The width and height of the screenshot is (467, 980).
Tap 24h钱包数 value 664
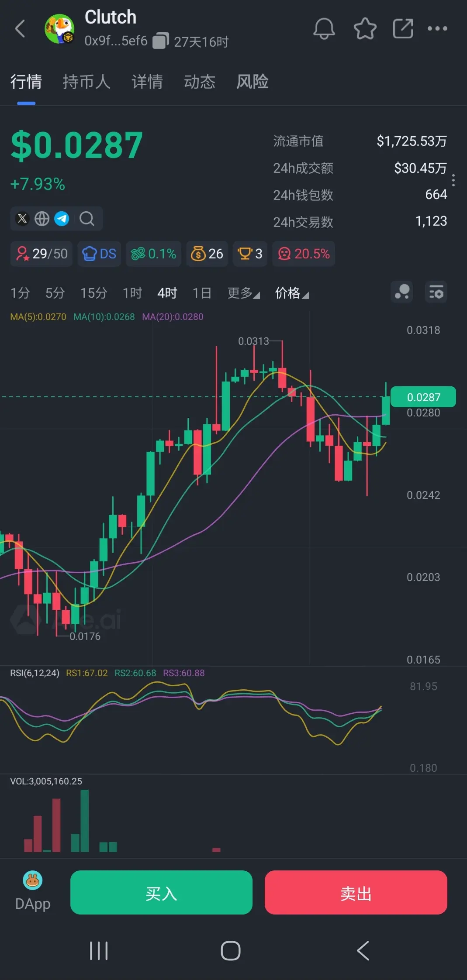pyautogui.click(x=436, y=194)
